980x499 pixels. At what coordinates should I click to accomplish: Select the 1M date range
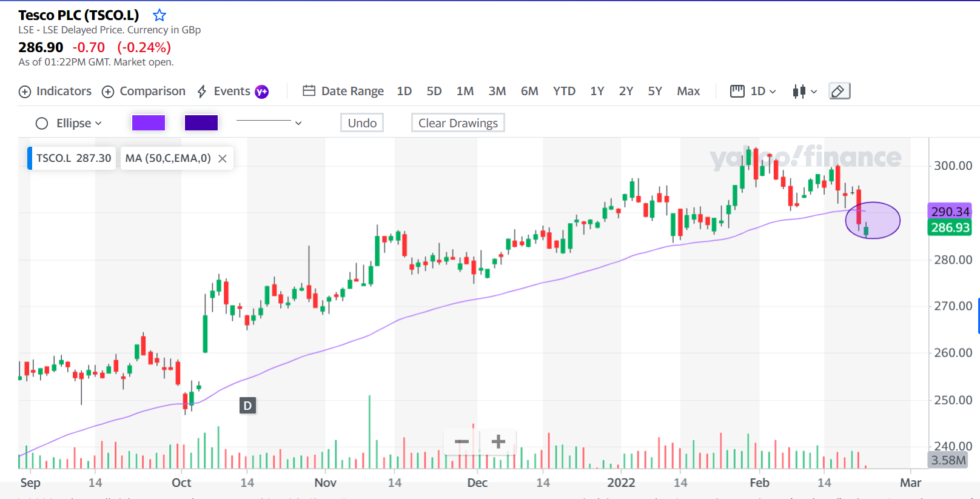pos(465,92)
